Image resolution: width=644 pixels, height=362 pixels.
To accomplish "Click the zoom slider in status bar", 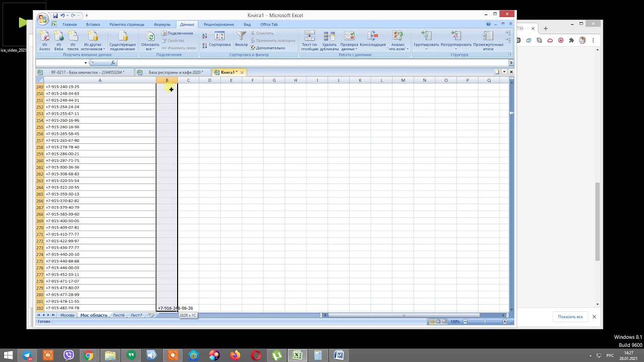I will click(485, 322).
